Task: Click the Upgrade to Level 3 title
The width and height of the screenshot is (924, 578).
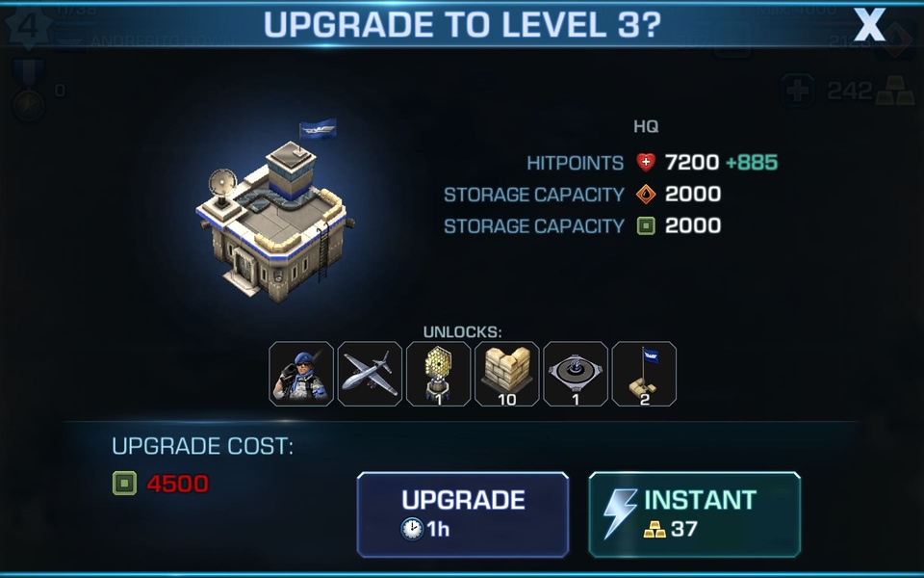Action: tap(462, 25)
